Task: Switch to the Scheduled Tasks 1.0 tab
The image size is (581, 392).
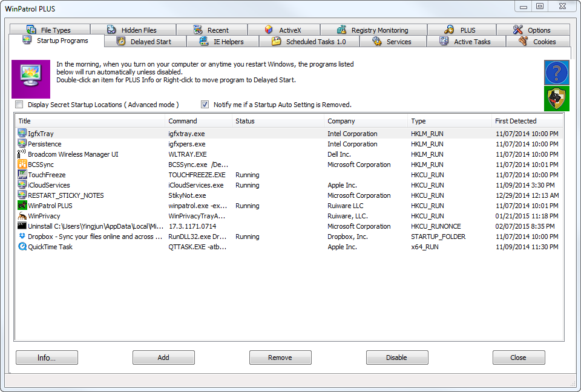Action: pyautogui.click(x=309, y=42)
